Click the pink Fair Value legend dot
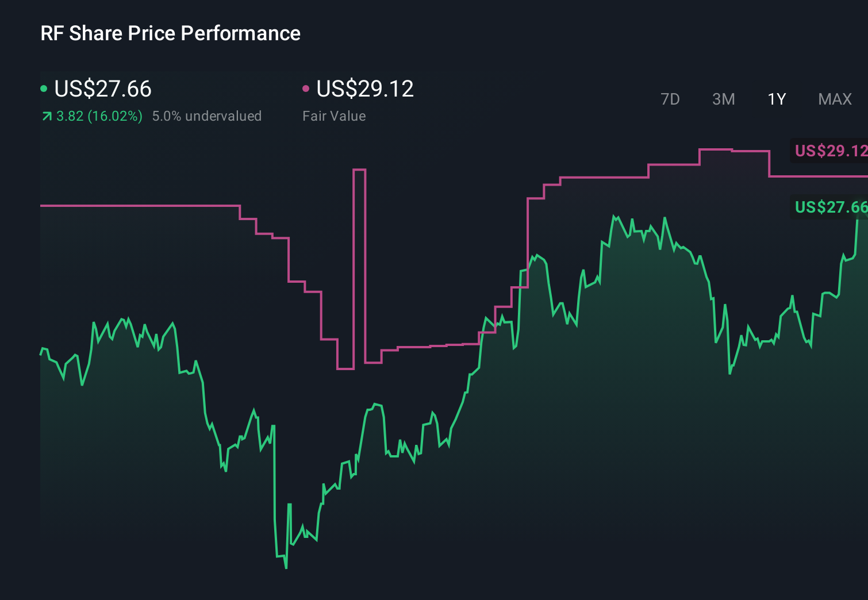The width and height of the screenshot is (868, 600). pos(306,88)
